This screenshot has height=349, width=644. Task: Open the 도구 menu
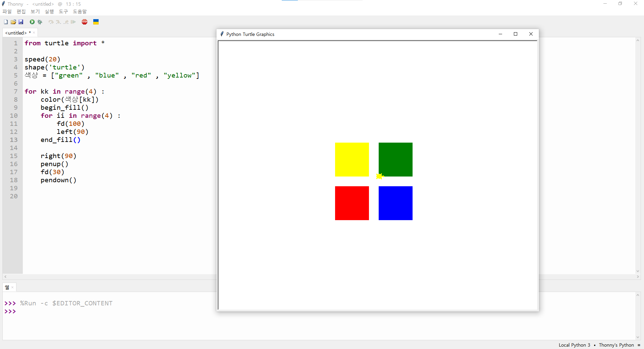click(x=63, y=11)
